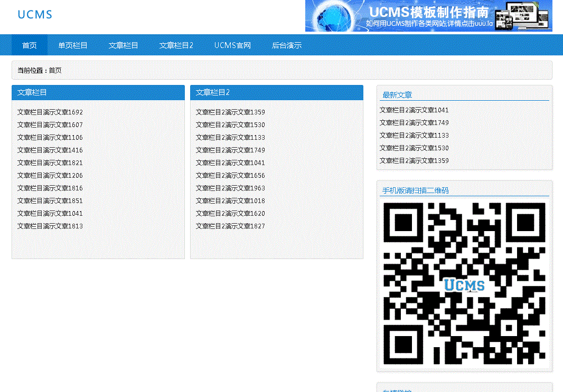The image size is (563, 392).
Task: Click the 文章栏目 panel header
Action: coord(32,92)
